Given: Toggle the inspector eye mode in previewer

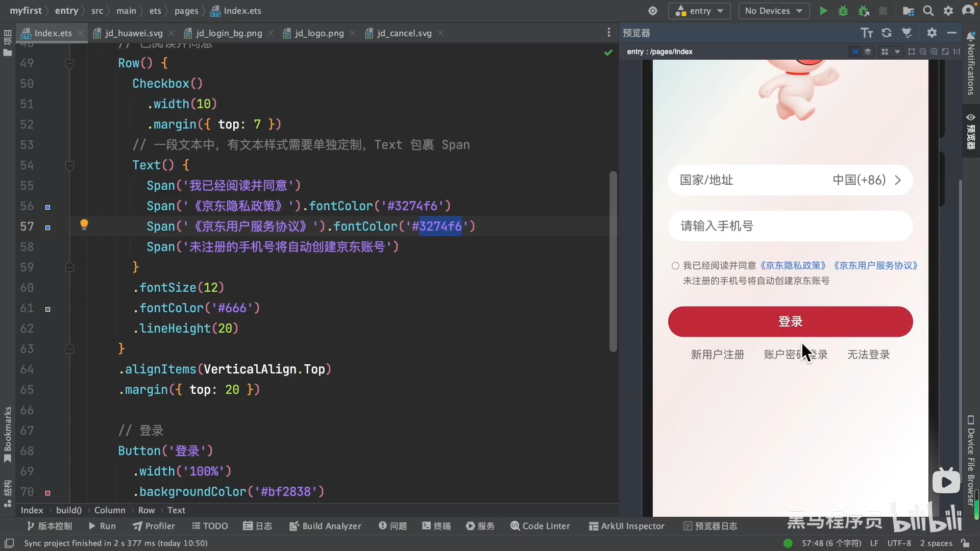Looking at the screenshot, I should pos(855,52).
